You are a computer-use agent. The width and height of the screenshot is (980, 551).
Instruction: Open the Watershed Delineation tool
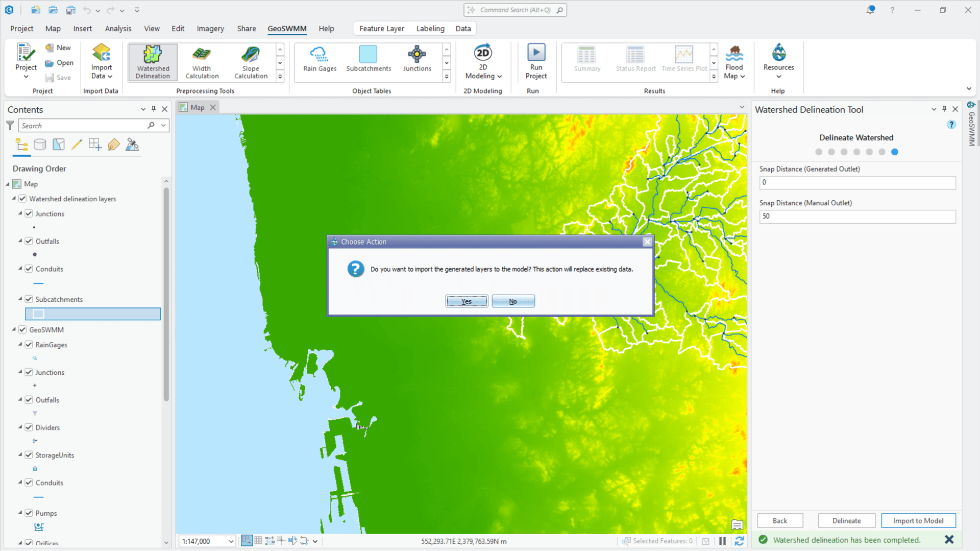click(x=152, y=61)
